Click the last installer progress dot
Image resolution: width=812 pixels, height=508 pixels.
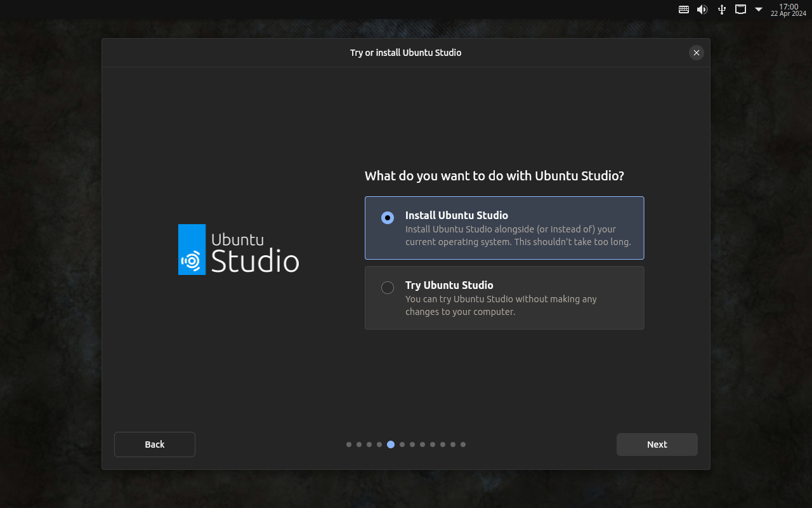coord(463,444)
